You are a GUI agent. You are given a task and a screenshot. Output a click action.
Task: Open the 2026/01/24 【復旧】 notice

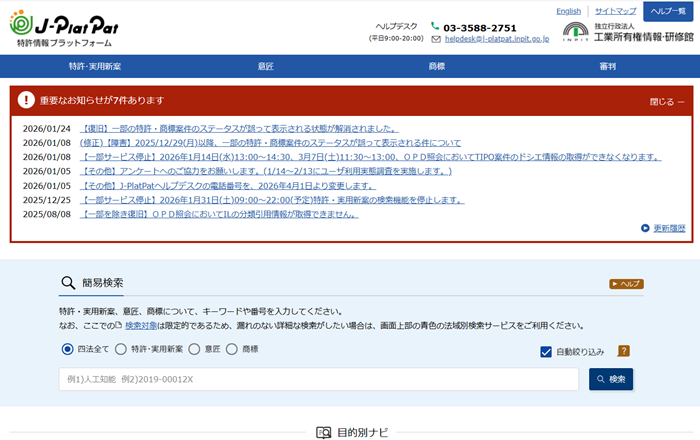point(239,129)
